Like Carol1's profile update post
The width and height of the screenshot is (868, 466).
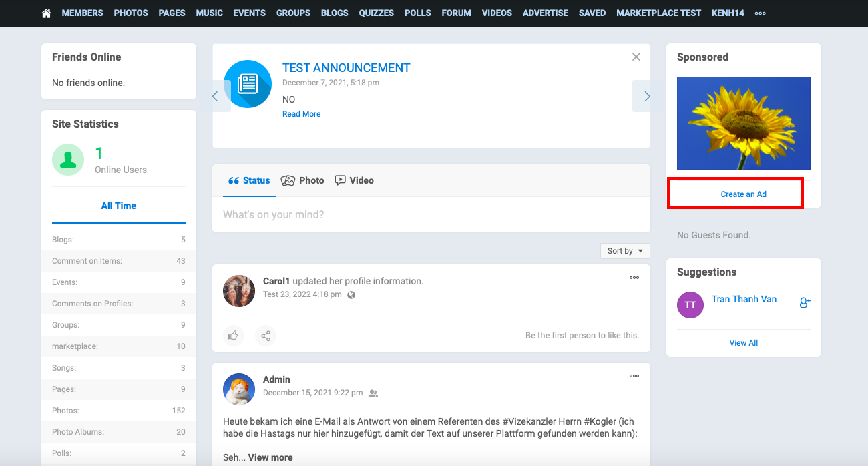click(233, 335)
